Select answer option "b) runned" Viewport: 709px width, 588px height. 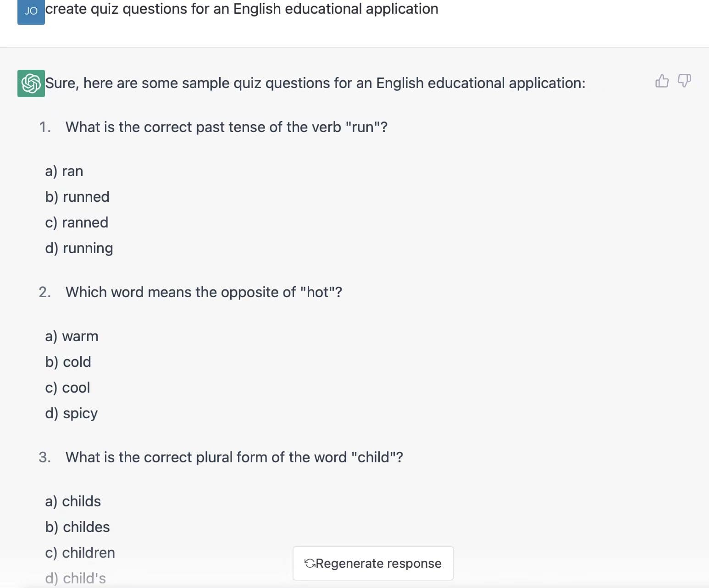point(77,197)
